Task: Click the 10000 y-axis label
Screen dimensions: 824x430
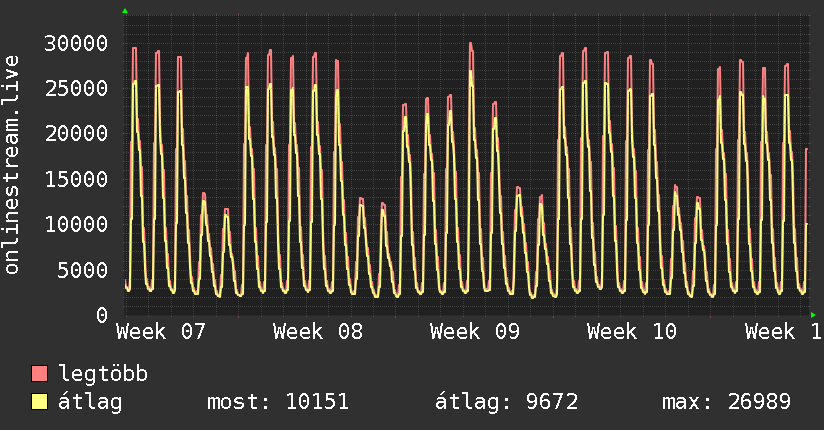Action: point(76,224)
